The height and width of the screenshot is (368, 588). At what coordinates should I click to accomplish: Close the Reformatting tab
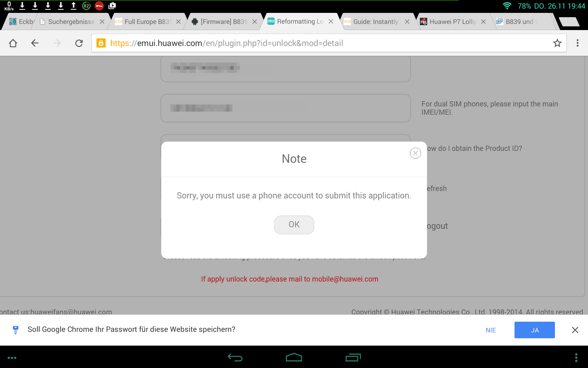tap(331, 21)
